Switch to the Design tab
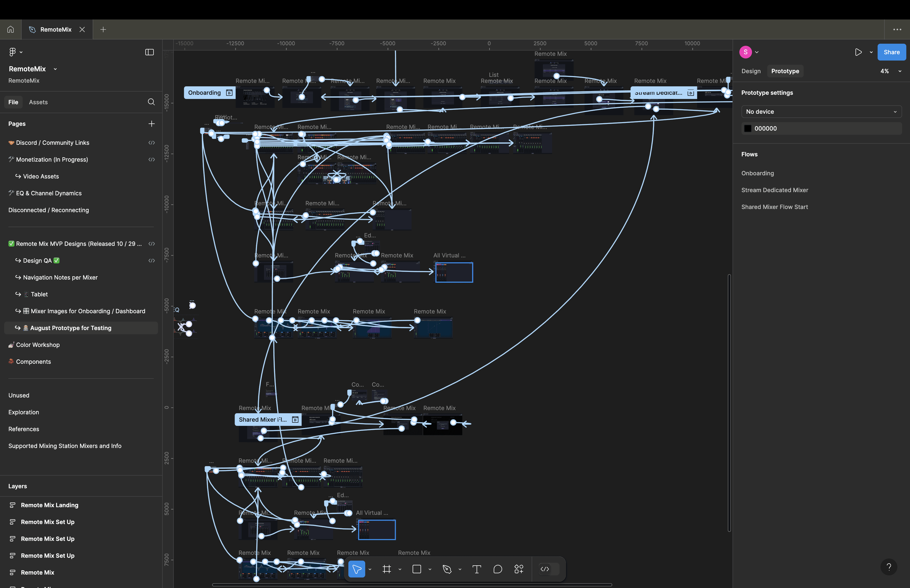The image size is (910, 588). (x=751, y=71)
